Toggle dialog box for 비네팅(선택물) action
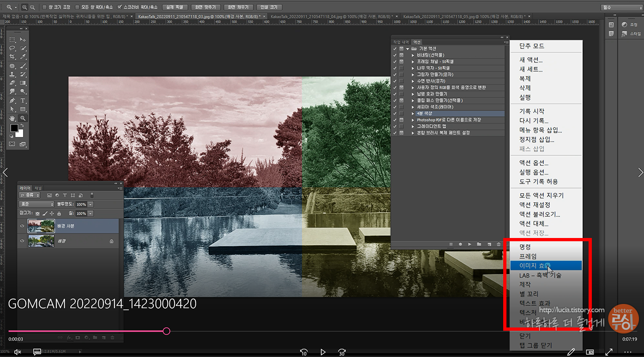 (402, 55)
